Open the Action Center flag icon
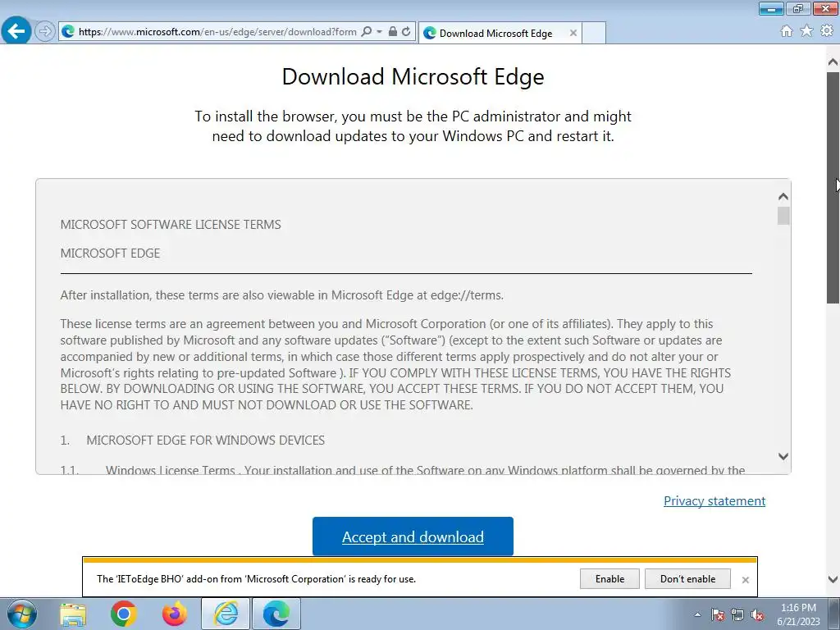 718,614
